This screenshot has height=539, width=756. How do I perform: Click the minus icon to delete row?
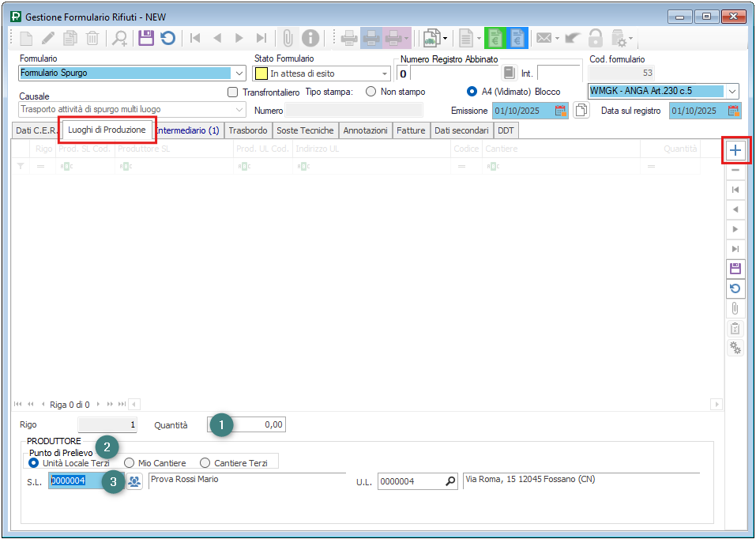[x=735, y=170]
